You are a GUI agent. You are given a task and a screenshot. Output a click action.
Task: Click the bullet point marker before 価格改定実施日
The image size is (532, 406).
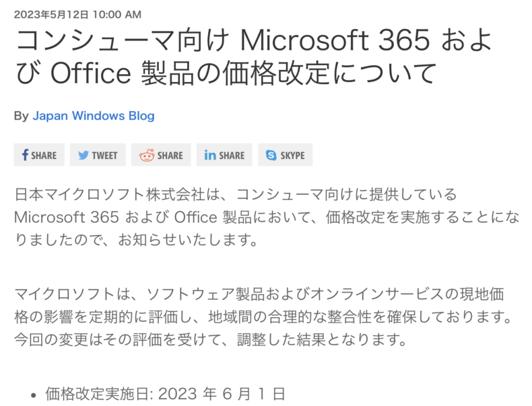[33, 395]
